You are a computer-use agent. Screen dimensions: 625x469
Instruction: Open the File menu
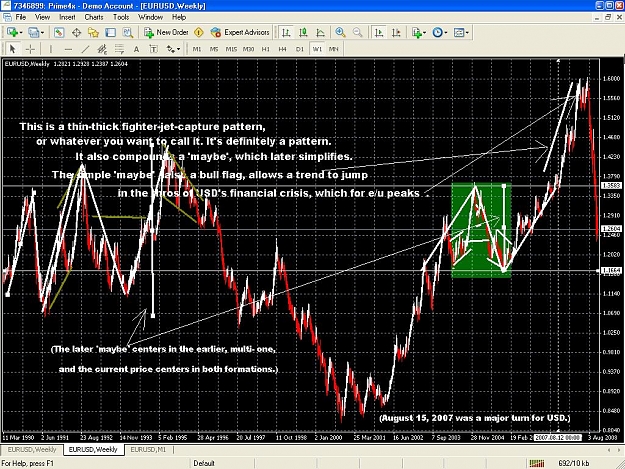click(x=21, y=17)
